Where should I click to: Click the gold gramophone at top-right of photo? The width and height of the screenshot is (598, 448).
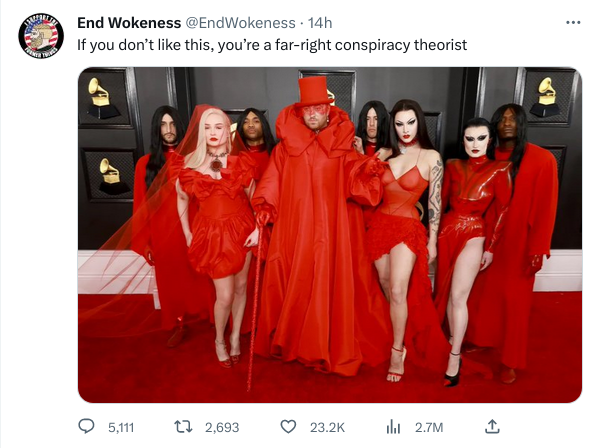545,97
